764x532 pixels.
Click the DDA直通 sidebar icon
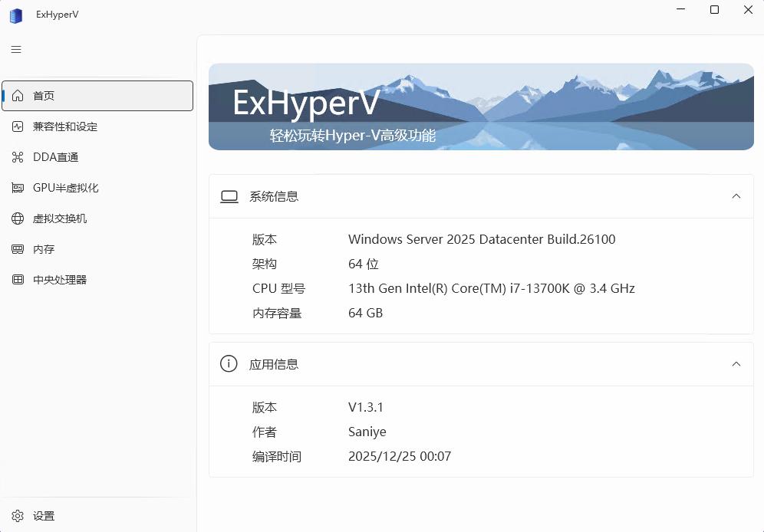(x=18, y=157)
